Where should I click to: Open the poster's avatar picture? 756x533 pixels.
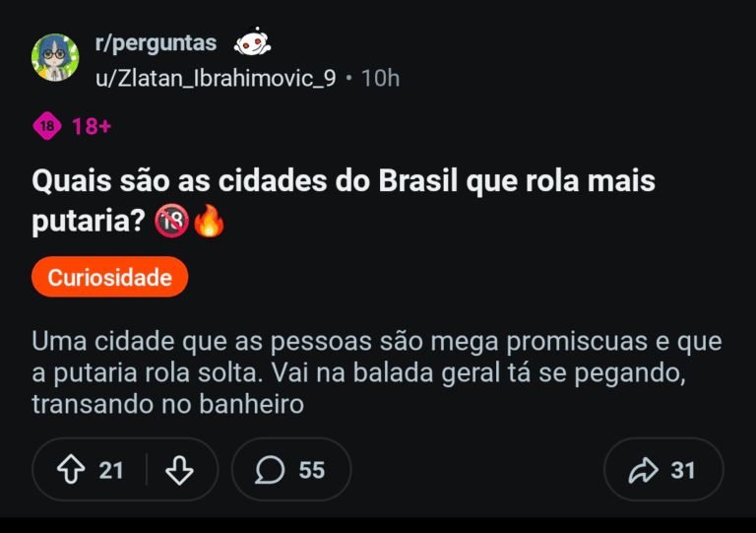pyautogui.click(x=55, y=58)
